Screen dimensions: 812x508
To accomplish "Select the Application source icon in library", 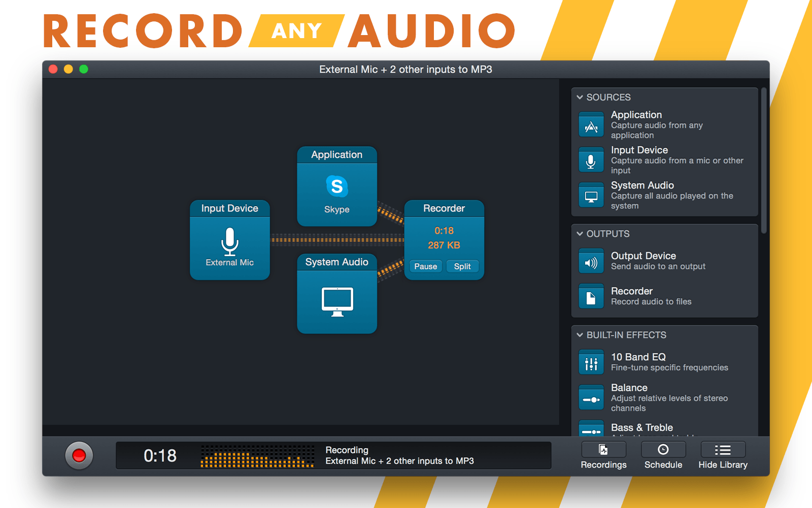I will [x=591, y=125].
